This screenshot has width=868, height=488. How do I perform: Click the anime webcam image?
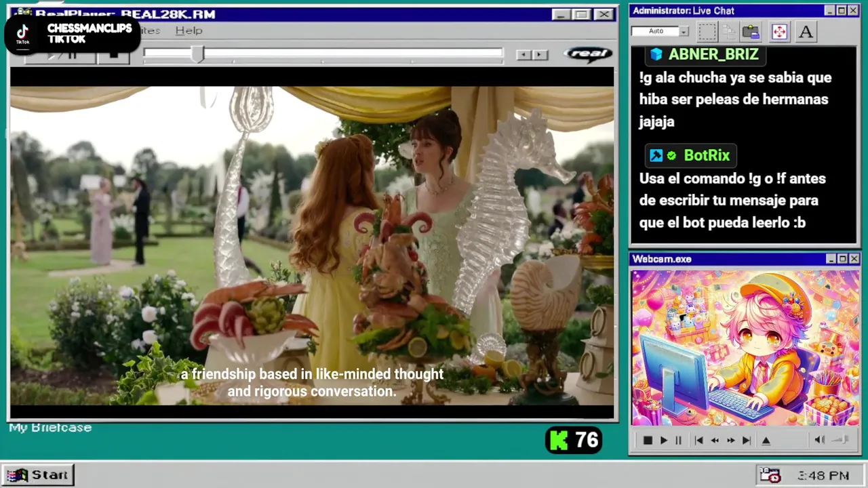click(x=745, y=347)
